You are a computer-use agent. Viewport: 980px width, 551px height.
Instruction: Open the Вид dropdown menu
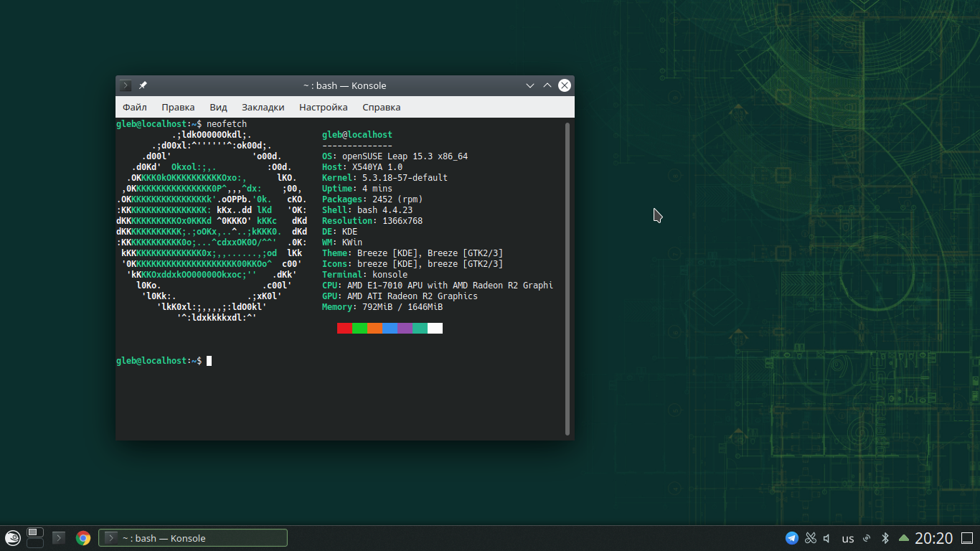(x=218, y=107)
